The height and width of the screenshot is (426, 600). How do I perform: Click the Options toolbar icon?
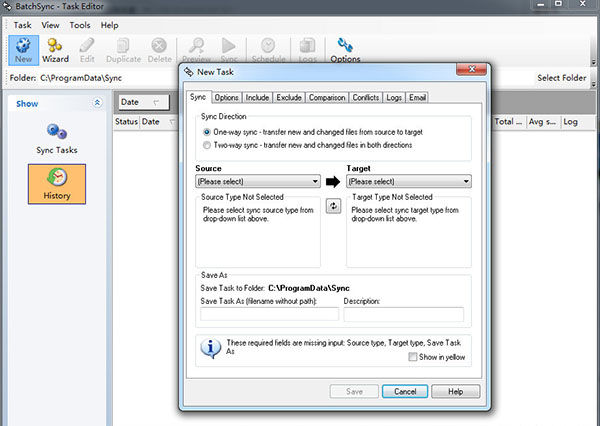tap(346, 48)
